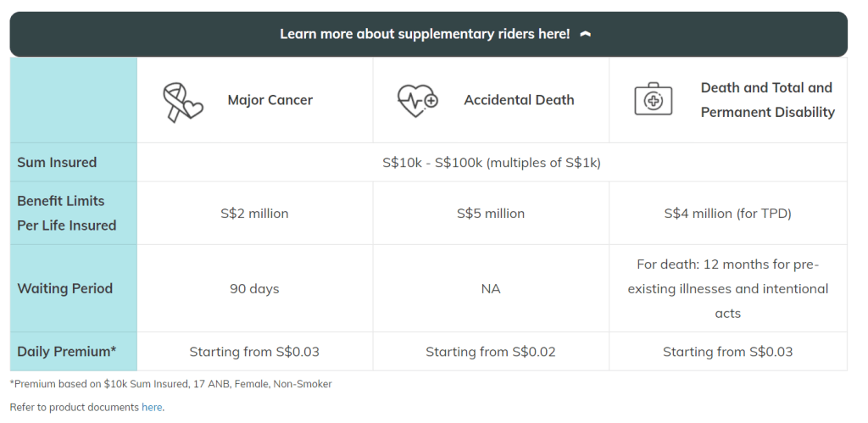
Task: Click the S$4 million (for TPD) cell
Action: pyautogui.click(x=727, y=213)
